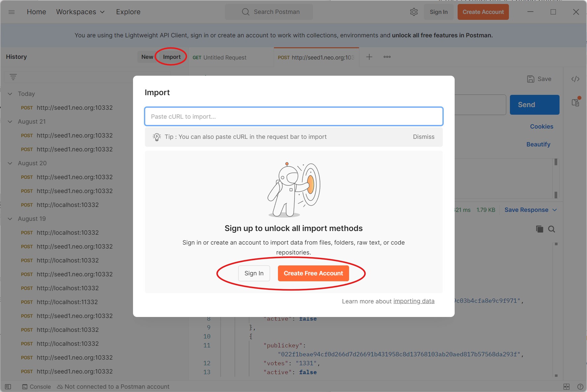This screenshot has height=392, width=587.
Task: Open the request info sidebar icon
Action: pos(576,102)
